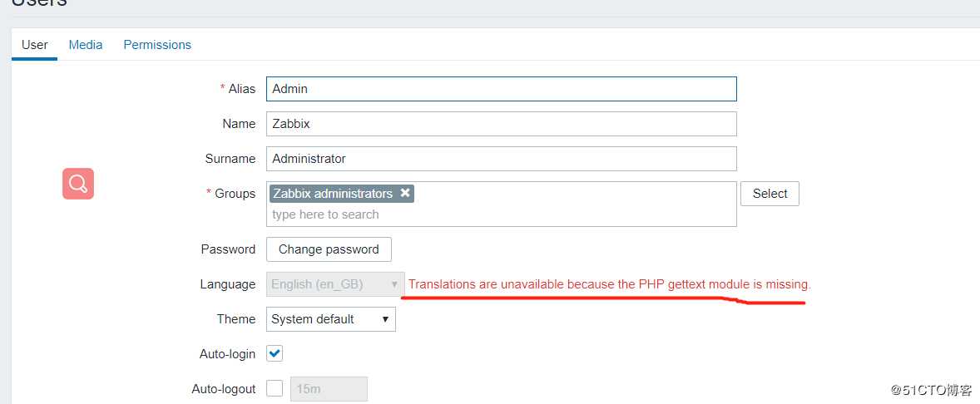Click the red magnifier search icon
Image resolution: width=980 pixels, height=404 pixels.
click(x=78, y=184)
